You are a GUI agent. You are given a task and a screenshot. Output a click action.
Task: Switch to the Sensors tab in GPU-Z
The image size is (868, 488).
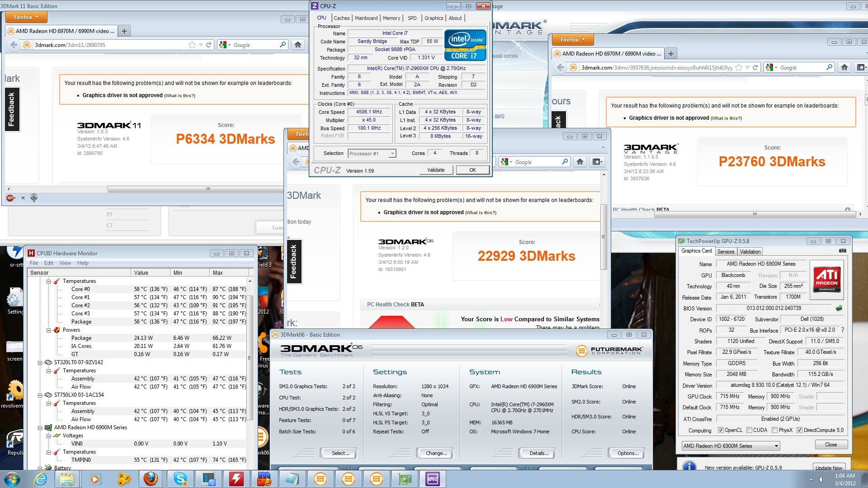(x=726, y=252)
